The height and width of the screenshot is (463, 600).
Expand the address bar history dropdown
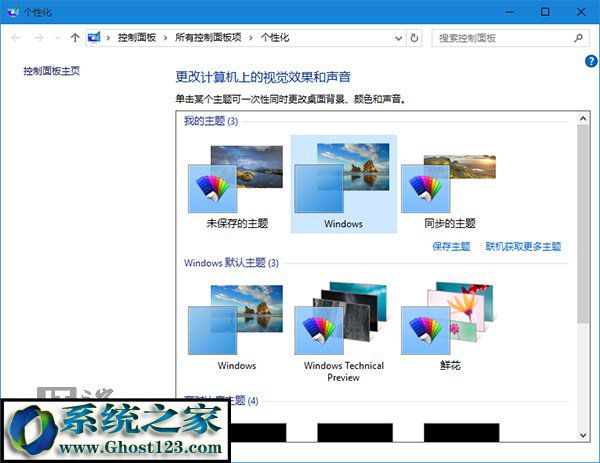coord(396,38)
